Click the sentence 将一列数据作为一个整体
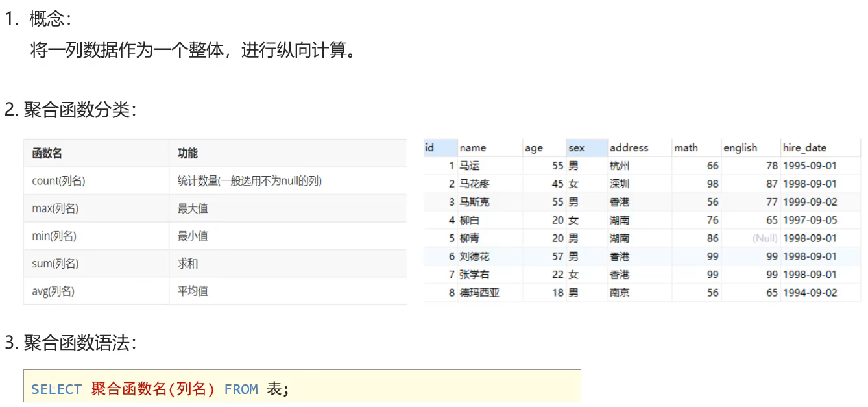 pos(127,50)
